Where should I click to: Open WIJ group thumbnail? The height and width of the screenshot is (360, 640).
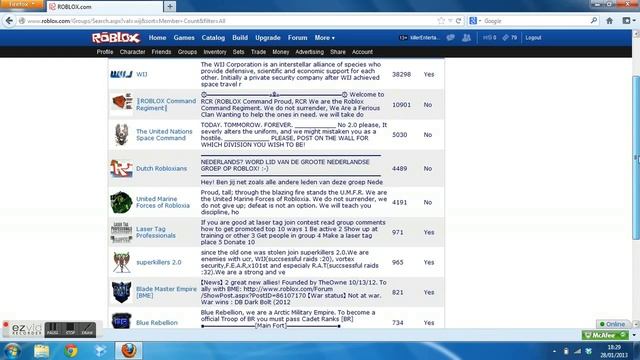[121, 74]
